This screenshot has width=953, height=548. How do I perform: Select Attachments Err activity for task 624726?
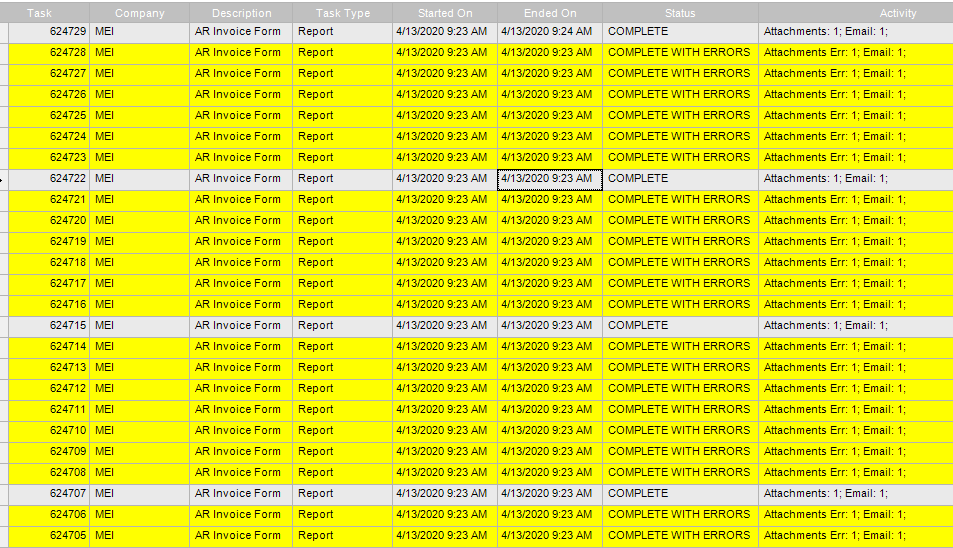[x=856, y=95]
